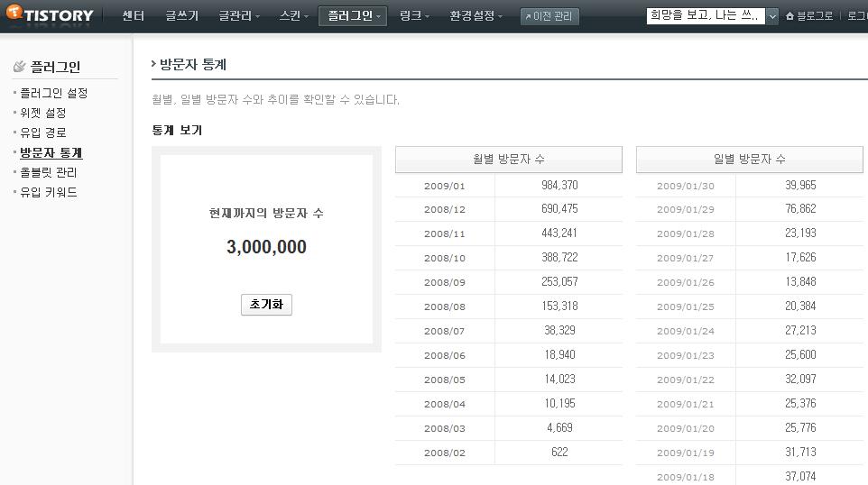This screenshot has width=868, height=485.
Task: Go to 블로그로 home link
Action: point(809,16)
